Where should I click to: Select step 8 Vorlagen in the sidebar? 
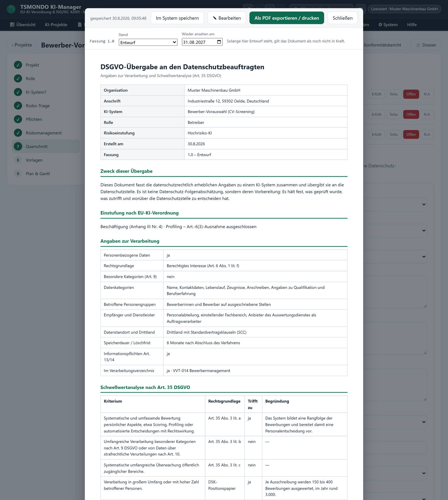click(46, 160)
